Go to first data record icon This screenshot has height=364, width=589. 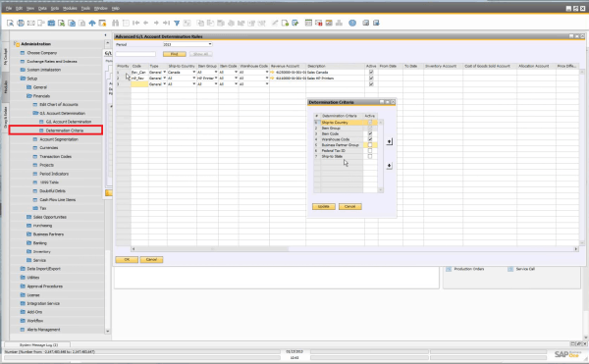click(136, 23)
